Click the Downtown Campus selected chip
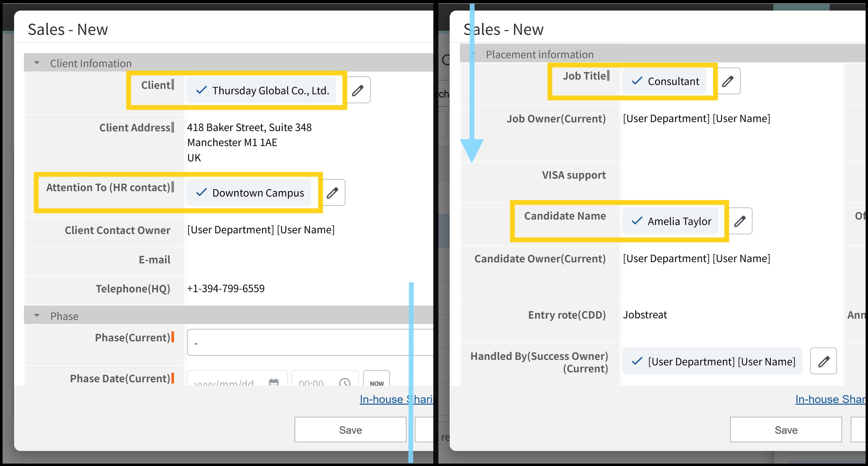Screen dimensions: 868x466 [x=249, y=193]
